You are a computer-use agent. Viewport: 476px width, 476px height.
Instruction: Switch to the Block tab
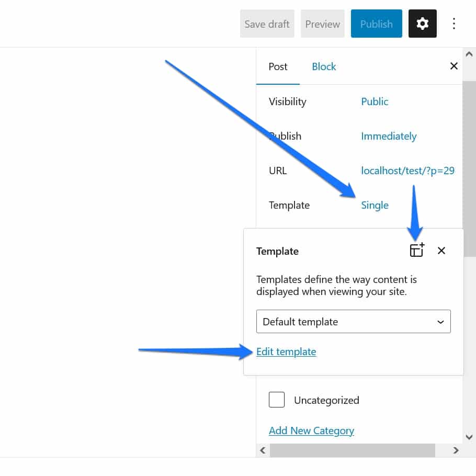(x=324, y=66)
